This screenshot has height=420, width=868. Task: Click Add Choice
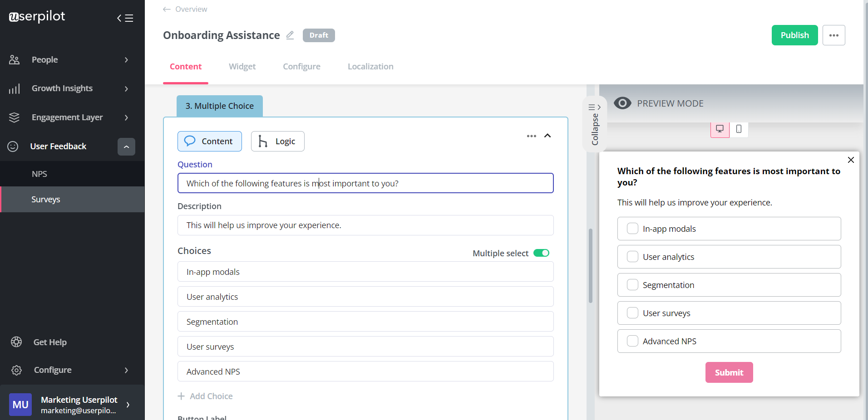205,396
